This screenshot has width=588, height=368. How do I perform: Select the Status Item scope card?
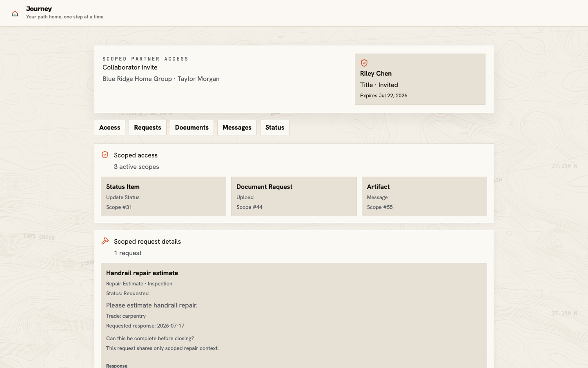[x=163, y=197]
